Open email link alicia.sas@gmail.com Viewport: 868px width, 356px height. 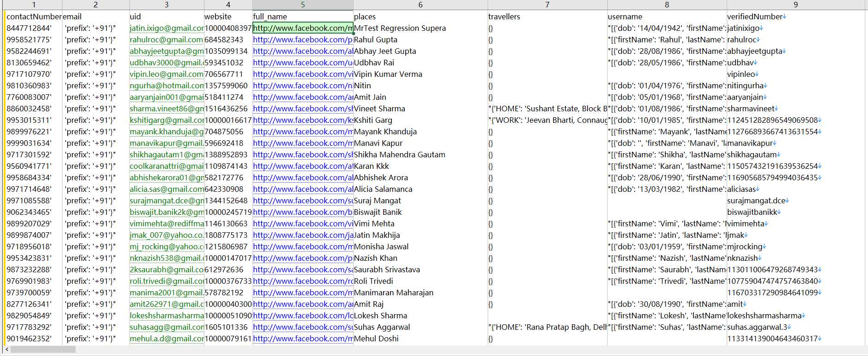[x=166, y=189]
